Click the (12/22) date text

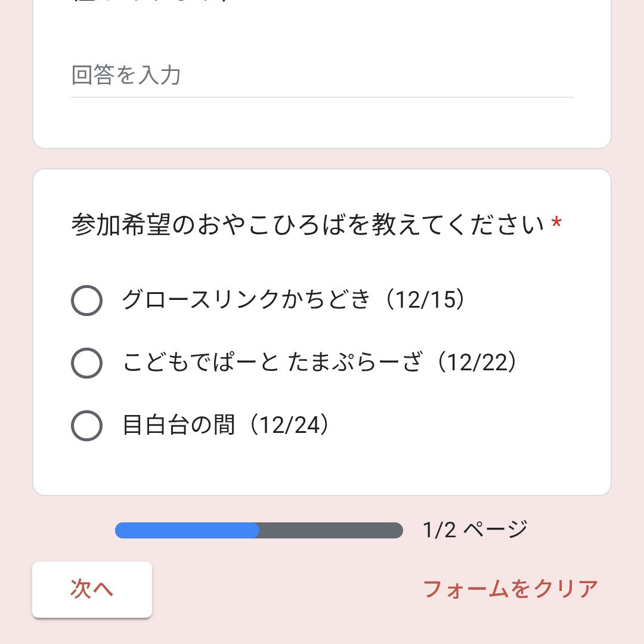click(x=476, y=363)
